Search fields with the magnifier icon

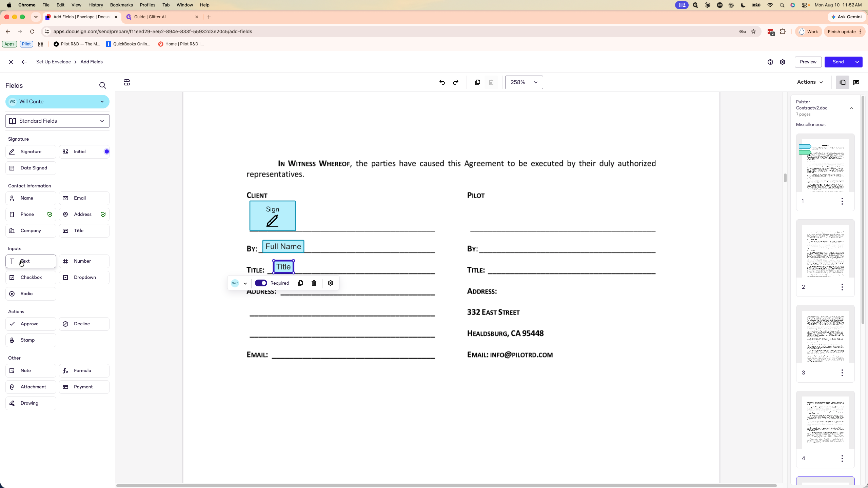(102, 85)
